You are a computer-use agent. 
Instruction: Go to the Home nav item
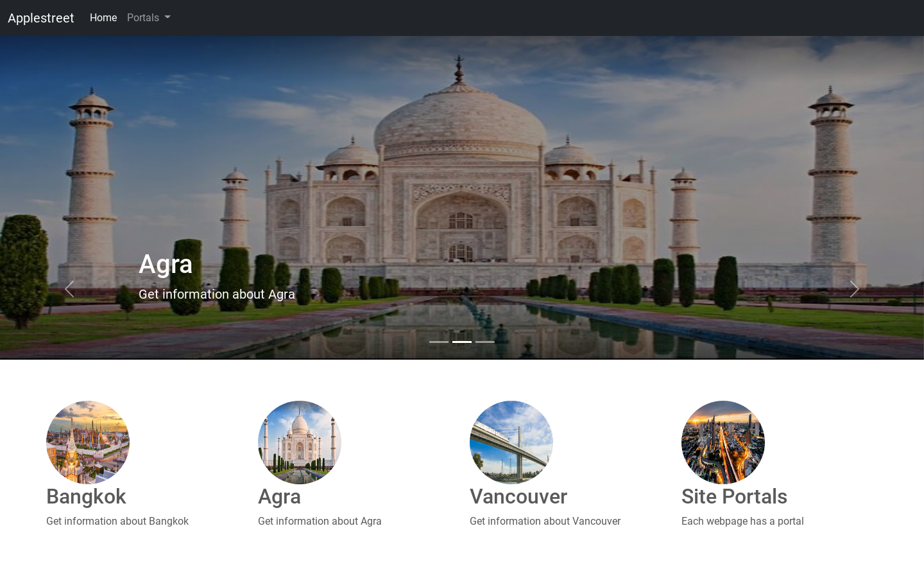click(103, 18)
